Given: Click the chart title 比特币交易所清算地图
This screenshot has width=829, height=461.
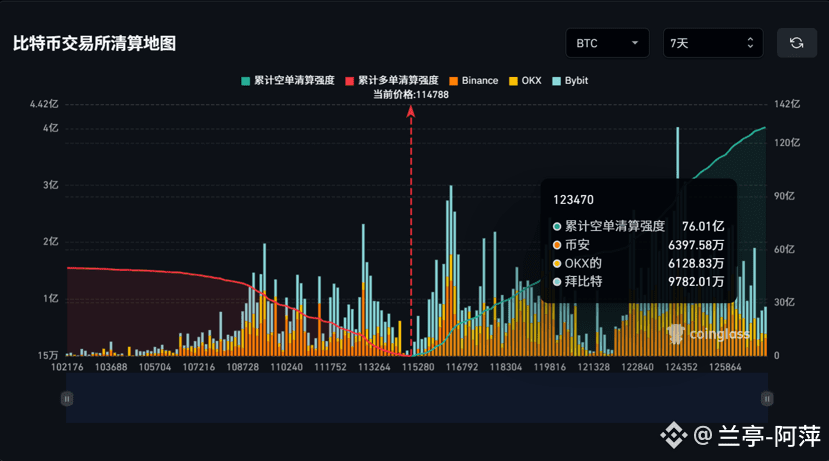Looking at the screenshot, I should [x=95, y=43].
